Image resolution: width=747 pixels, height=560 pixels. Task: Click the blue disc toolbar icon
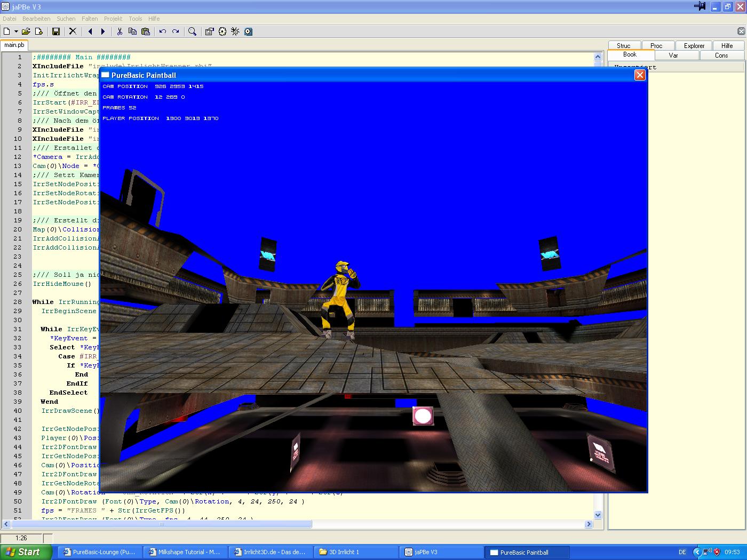[248, 31]
